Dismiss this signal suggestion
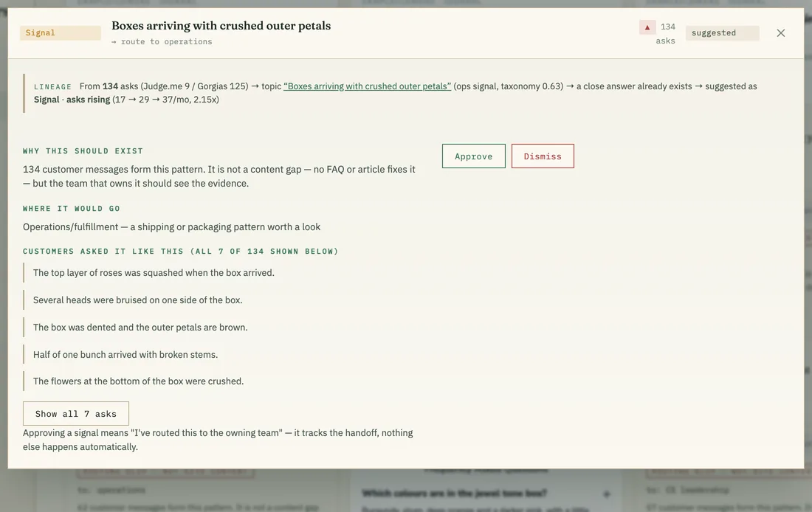812x512 pixels. tap(543, 156)
